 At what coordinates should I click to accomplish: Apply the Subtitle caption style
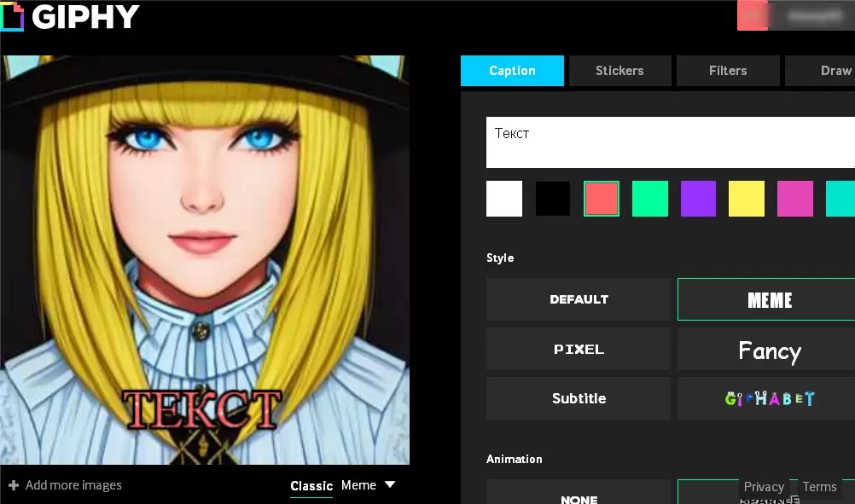coord(579,398)
